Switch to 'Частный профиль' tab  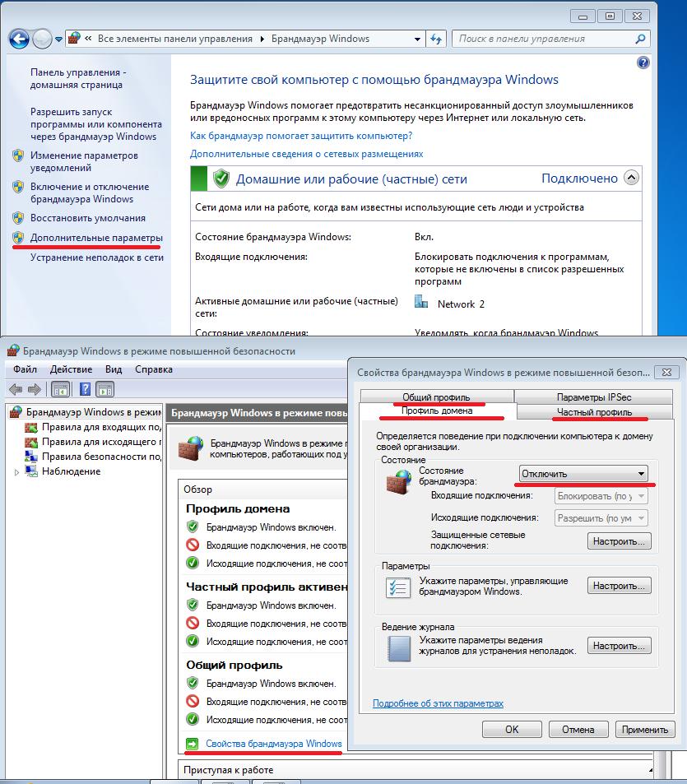[x=595, y=412]
